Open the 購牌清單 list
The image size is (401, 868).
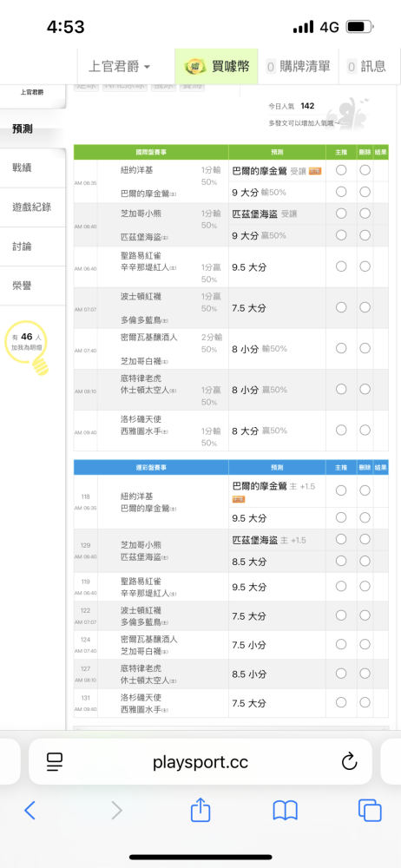pos(299,67)
